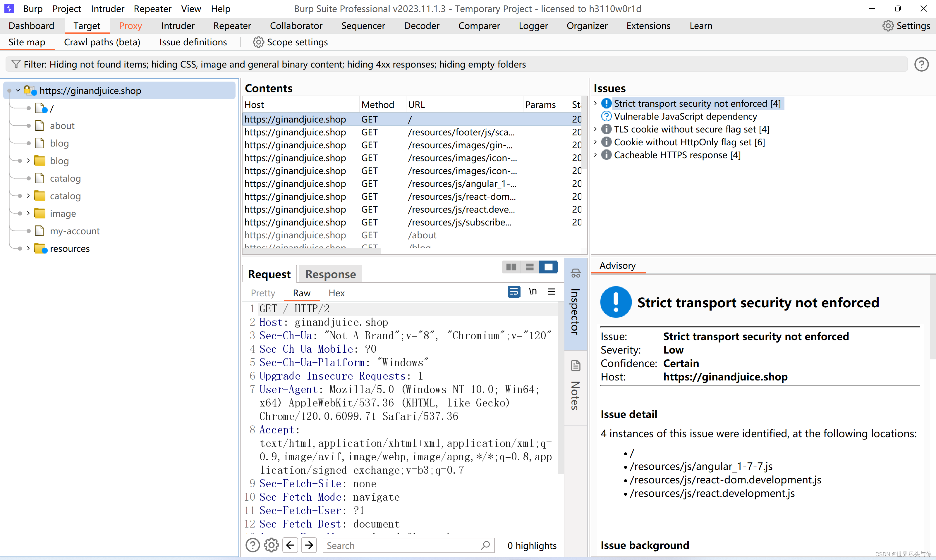Open the filter bar funnel icon
The width and height of the screenshot is (936, 560).
[16, 64]
